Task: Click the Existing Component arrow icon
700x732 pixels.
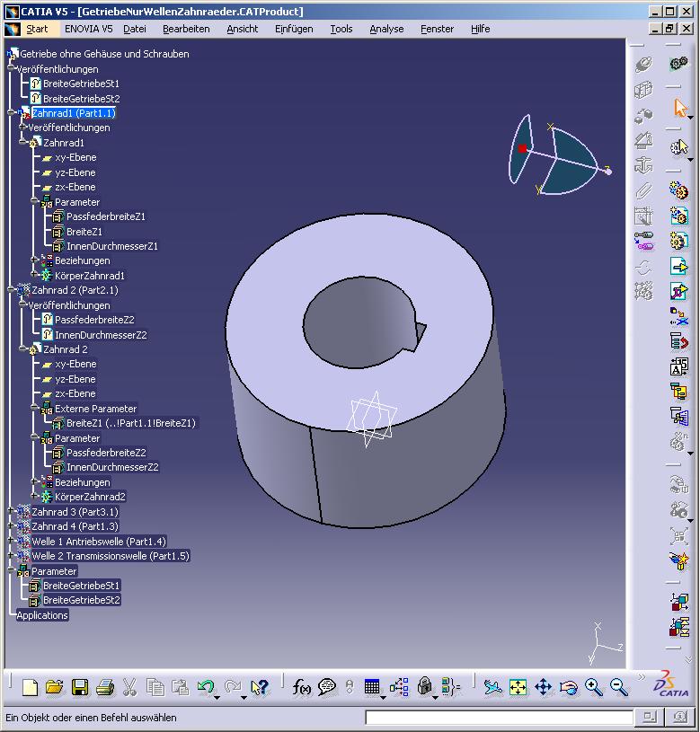Action: coord(679,266)
